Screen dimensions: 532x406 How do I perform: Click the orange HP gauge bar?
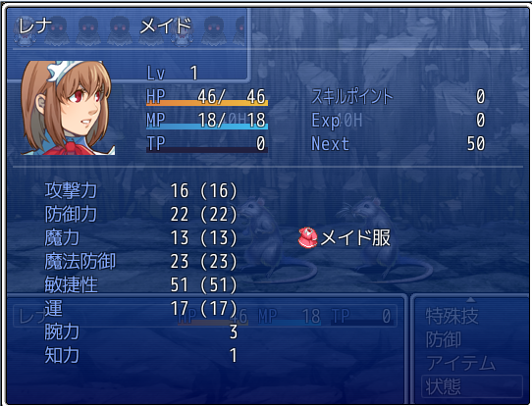click(x=207, y=103)
